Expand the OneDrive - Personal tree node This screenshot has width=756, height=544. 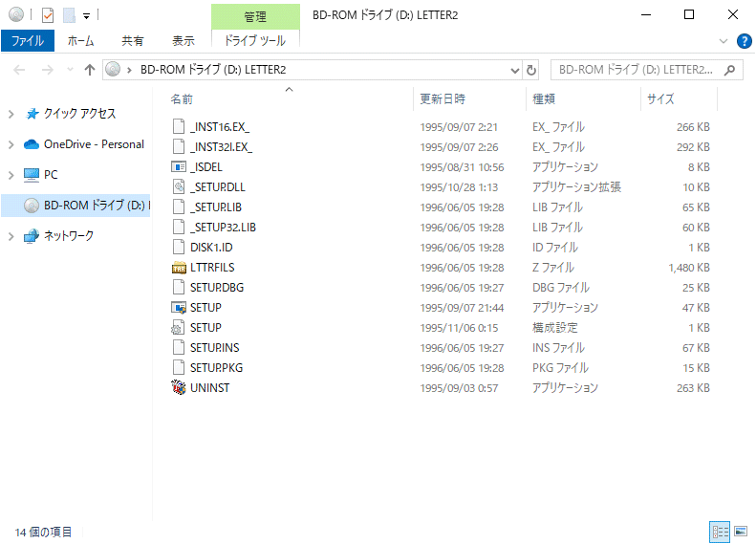pyautogui.click(x=11, y=144)
